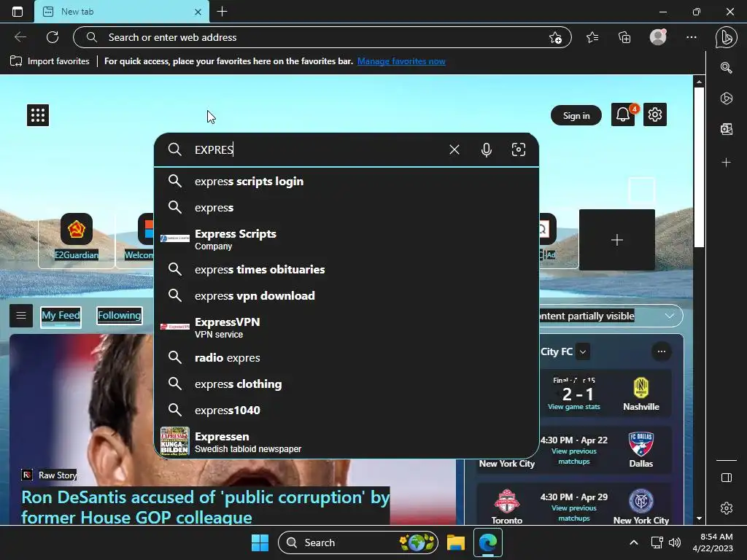Screen dimensions: 747x560
Task: Expand the City FC team dropdown
Action: click(583, 352)
